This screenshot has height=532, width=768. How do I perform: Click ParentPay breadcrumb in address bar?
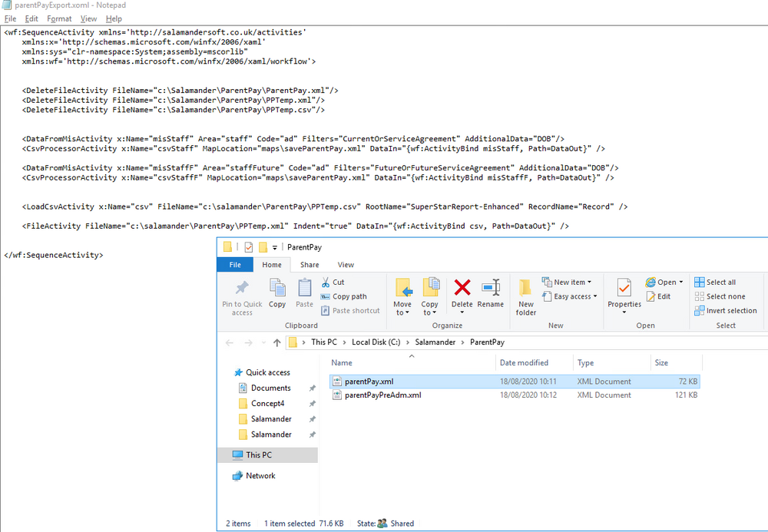pyautogui.click(x=487, y=342)
